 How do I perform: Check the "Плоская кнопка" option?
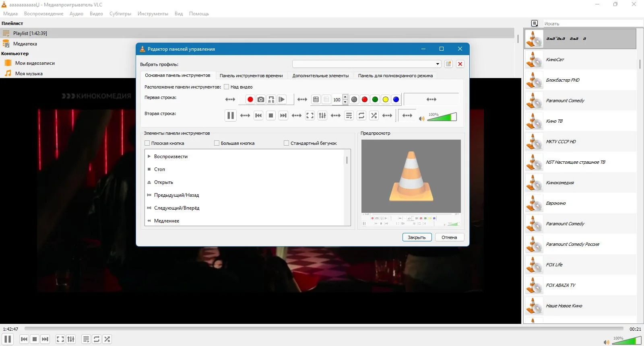click(x=147, y=143)
